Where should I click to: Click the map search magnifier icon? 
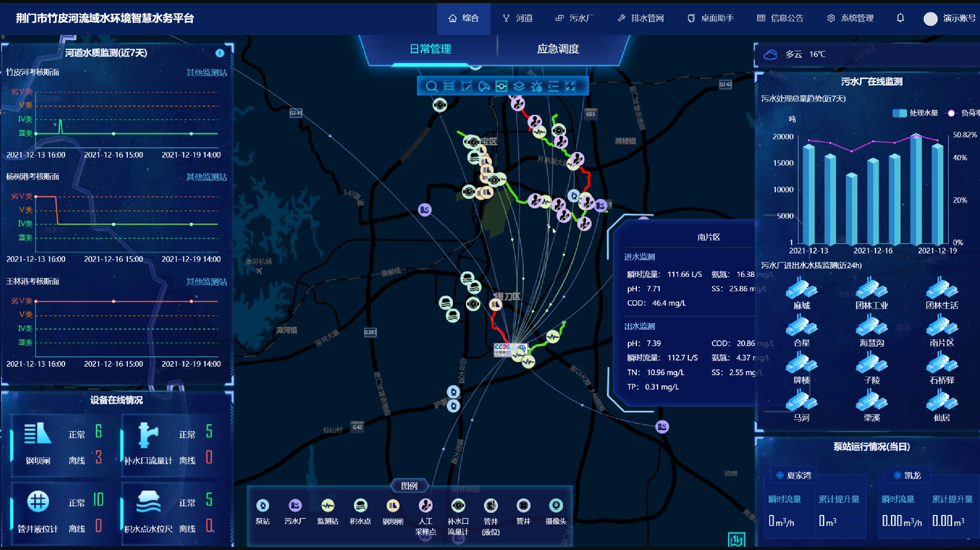[x=431, y=86]
